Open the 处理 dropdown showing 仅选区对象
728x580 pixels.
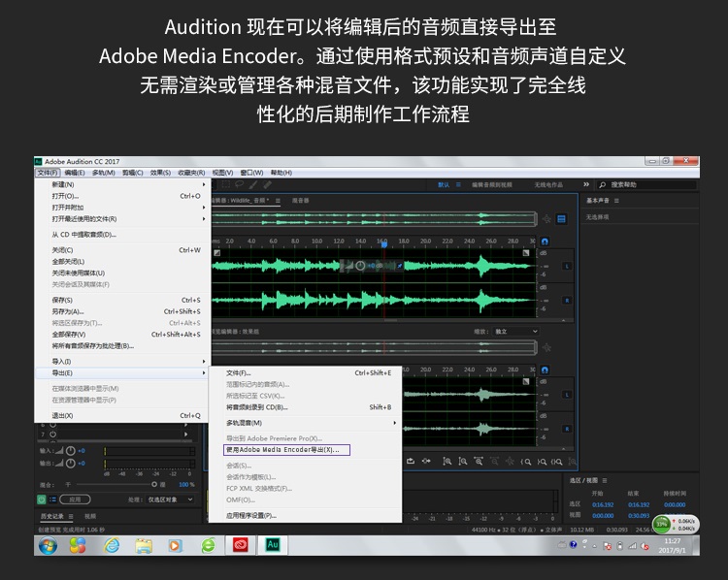(x=171, y=499)
